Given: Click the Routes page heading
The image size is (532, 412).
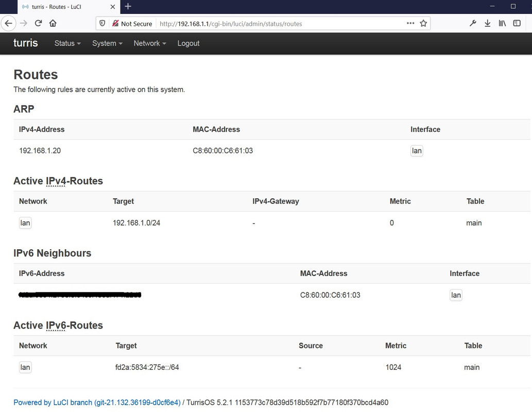Looking at the screenshot, I should coord(36,75).
